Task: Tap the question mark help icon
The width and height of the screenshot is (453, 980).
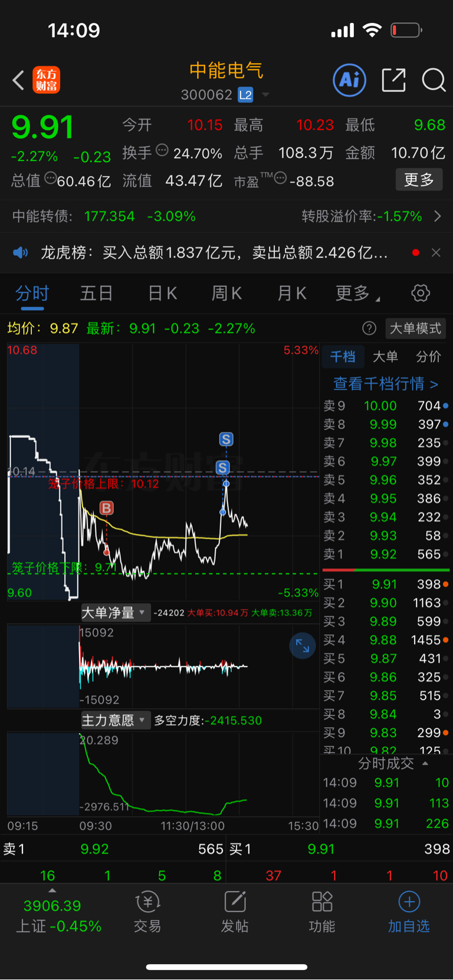Action: pos(369,328)
